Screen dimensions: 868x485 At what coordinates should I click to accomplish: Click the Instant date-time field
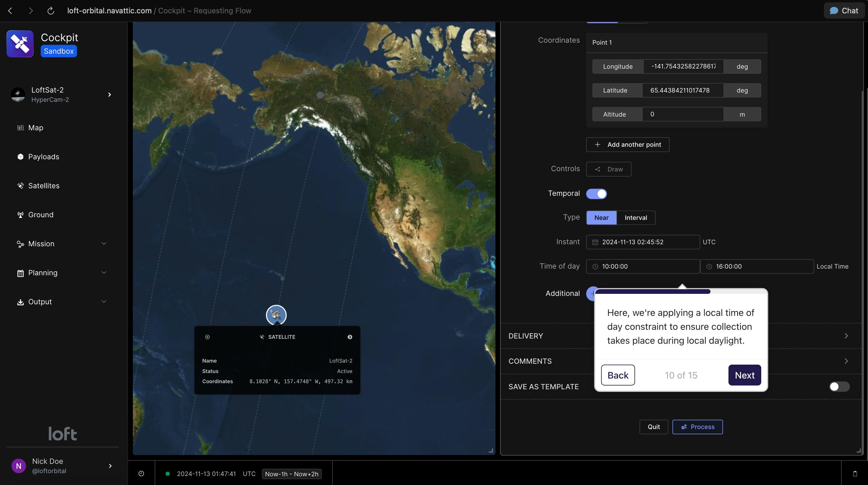(642, 242)
